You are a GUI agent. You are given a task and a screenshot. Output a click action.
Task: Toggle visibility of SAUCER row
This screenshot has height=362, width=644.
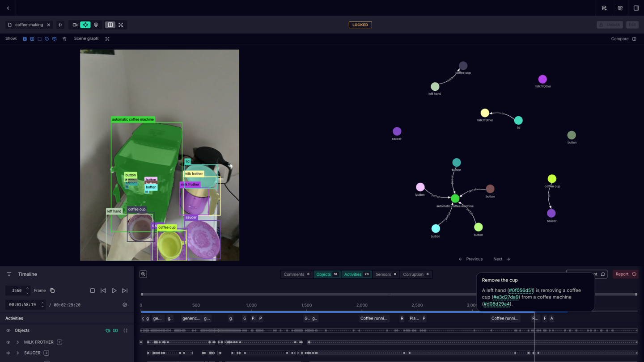tap(8, 353)
